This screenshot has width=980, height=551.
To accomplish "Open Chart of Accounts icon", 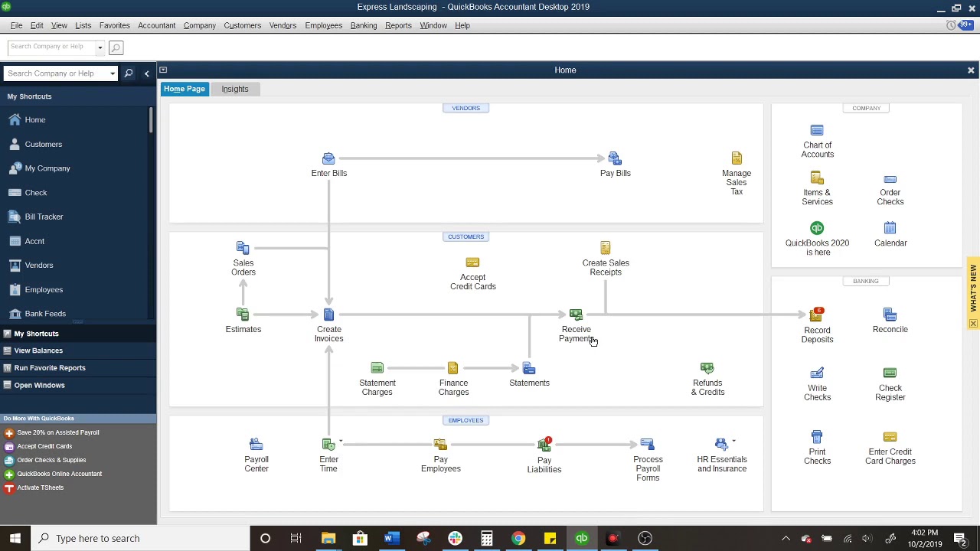I will click(817, 130).
